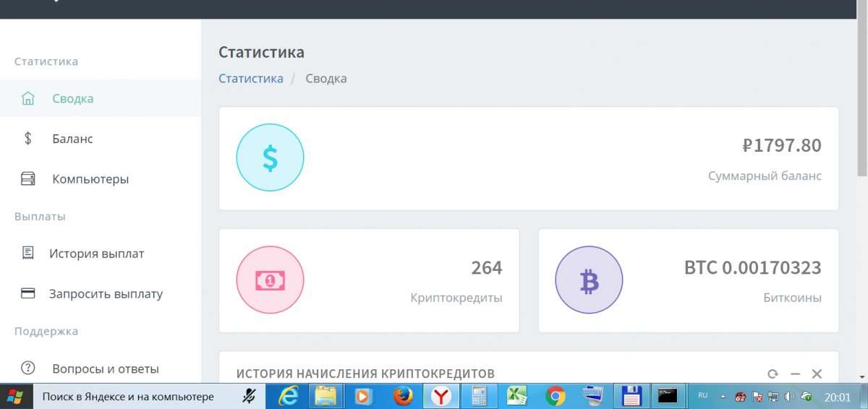The width and height of the screenshot is (868, 409).
Task: Launch Internet Explorer from the taskbar
Action: [288, 396]
